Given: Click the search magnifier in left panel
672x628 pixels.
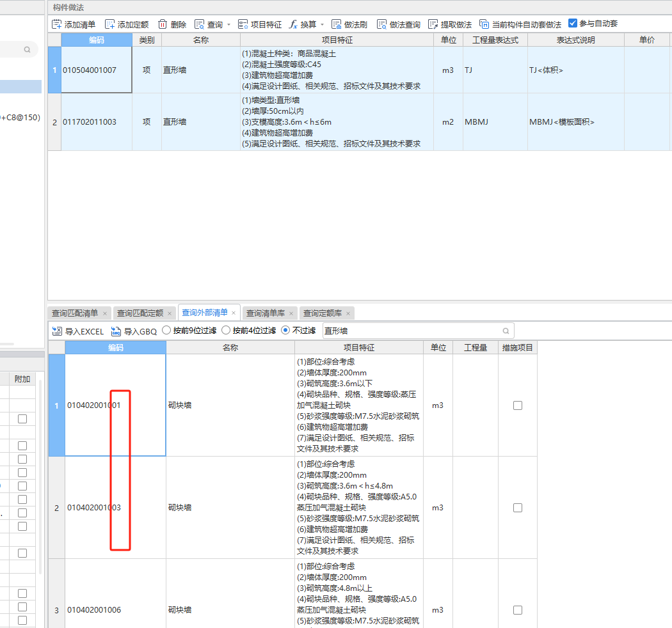Looking at the screenshot, I should pyautogui.click(x=27, y=50).
